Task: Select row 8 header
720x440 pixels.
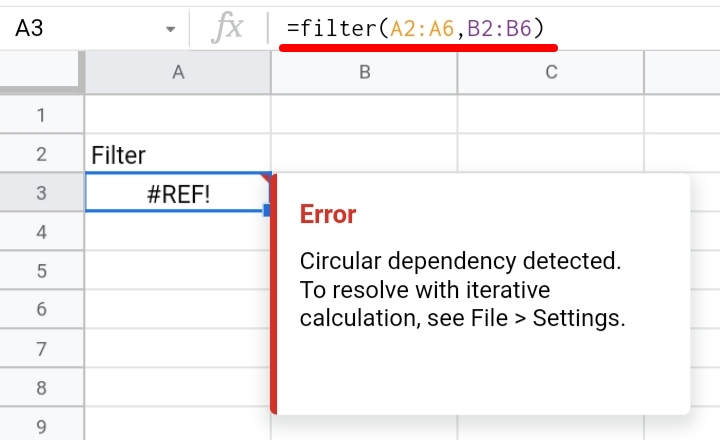Action: pos(42,387)
